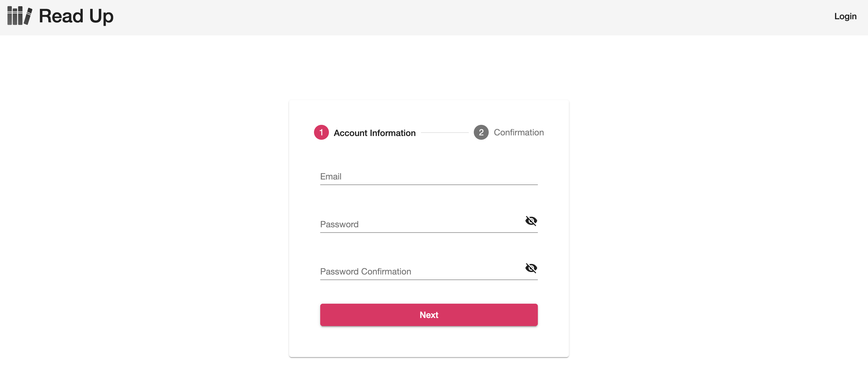Click blank area below the Next button
This screenshot has width=868, height=372.
(429, 342)
